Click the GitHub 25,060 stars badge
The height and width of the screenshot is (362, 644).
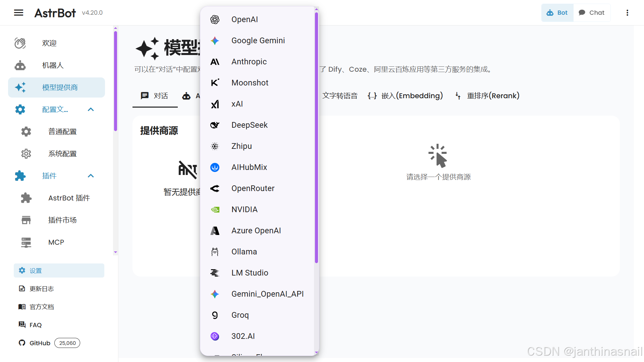click(67, 343)
